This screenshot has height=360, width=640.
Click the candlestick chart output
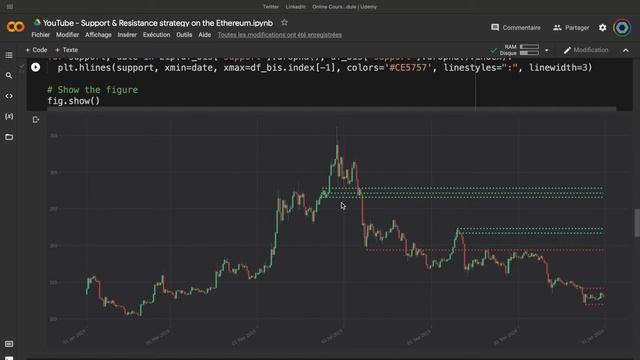[x=331, y=231]
